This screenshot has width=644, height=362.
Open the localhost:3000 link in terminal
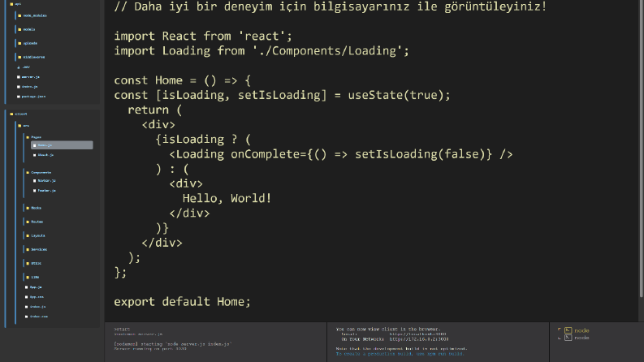coord(417,334)
